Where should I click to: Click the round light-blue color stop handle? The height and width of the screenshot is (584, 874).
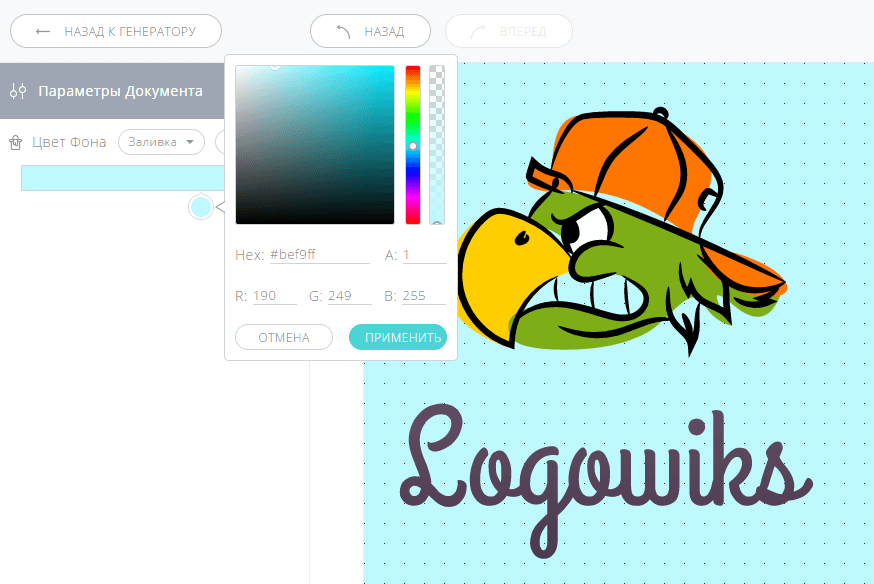click(200, 207)
